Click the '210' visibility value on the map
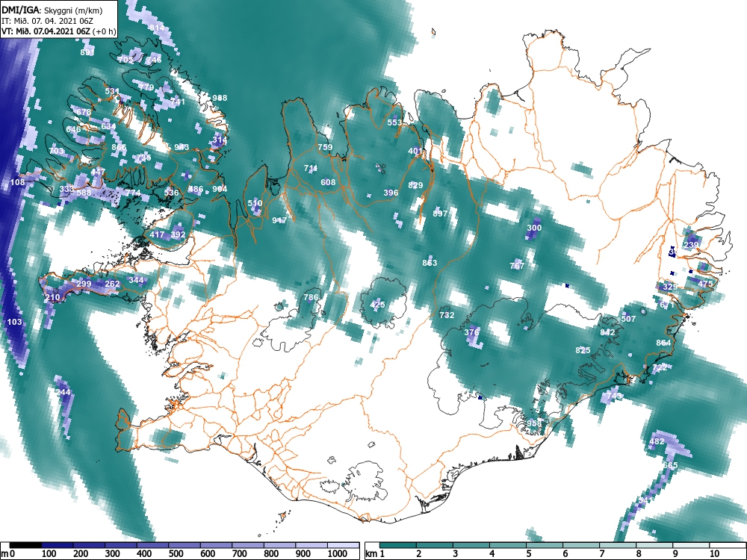This screenshot has width=747, height=560. pos(52,298)
